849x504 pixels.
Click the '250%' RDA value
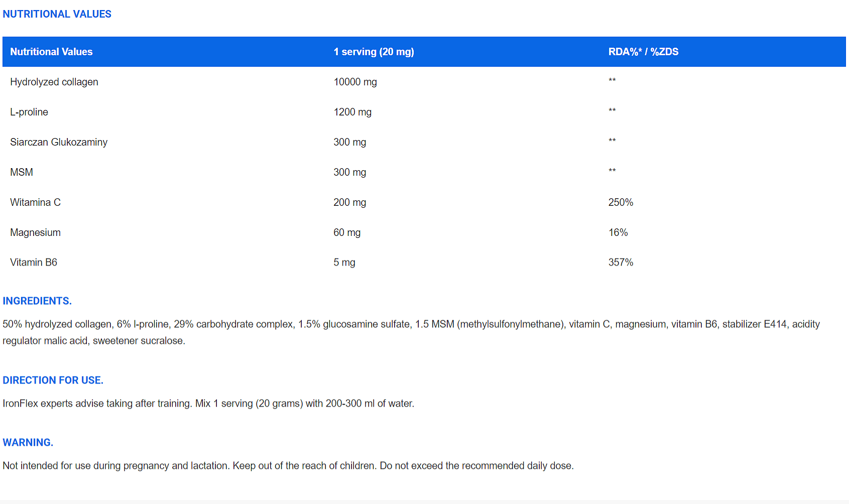pos(621,202)
